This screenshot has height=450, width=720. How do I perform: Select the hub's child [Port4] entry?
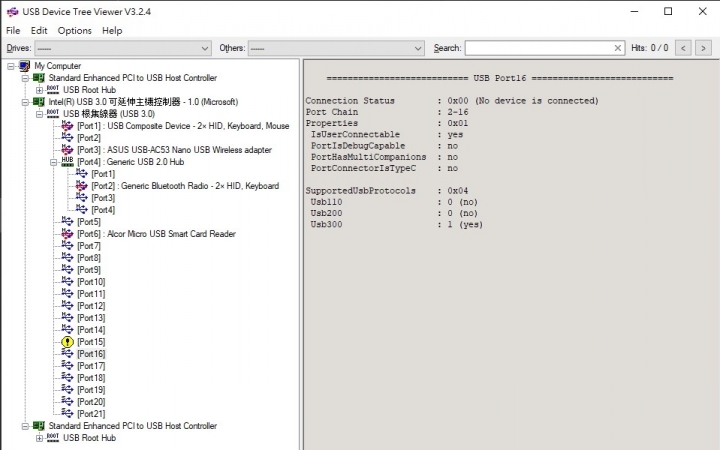[x=103, y=210]
